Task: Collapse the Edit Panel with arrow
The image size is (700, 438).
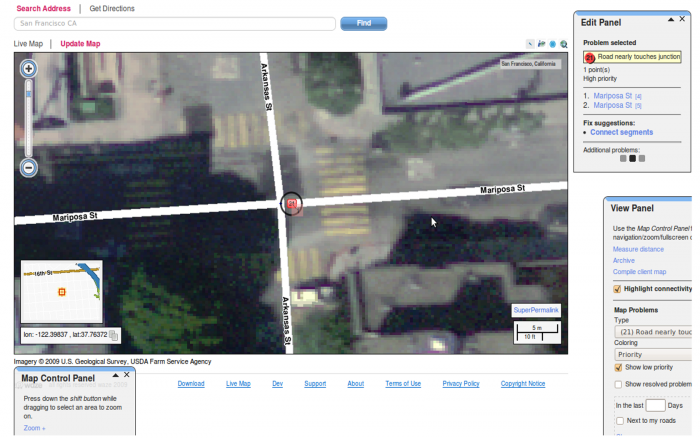Action: [669, 20]
